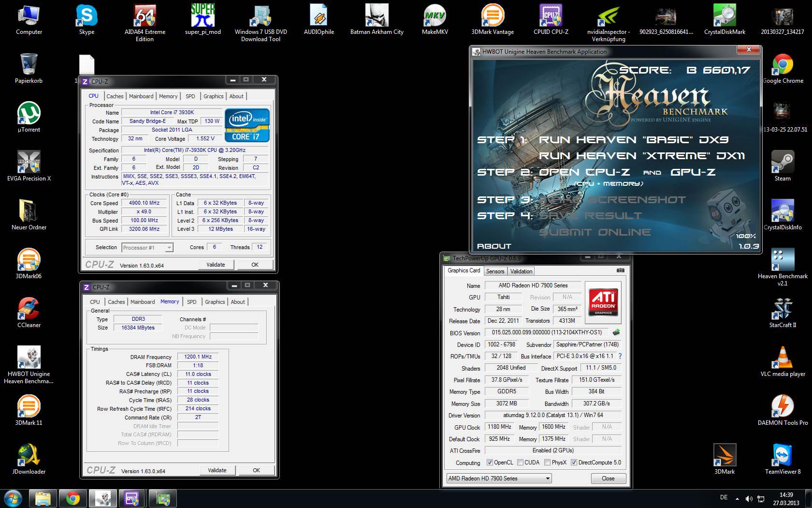Click Close button in GPU-Z
The width and height of the screenshot is (812, 508).
click(608, 478)
